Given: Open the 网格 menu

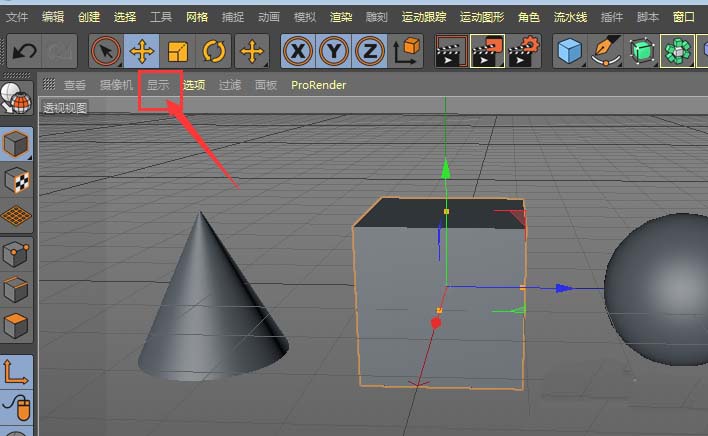Looking at the screenshot, I should click(197, 17).
